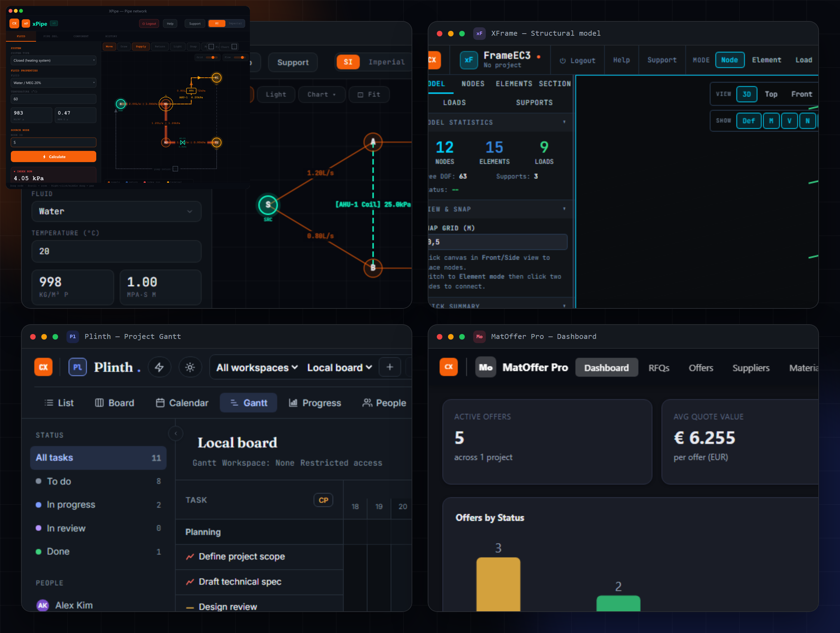This screenshot has height=633, width=840.
Task: Open the Local board dropdown
Action: tap(339, 367)
